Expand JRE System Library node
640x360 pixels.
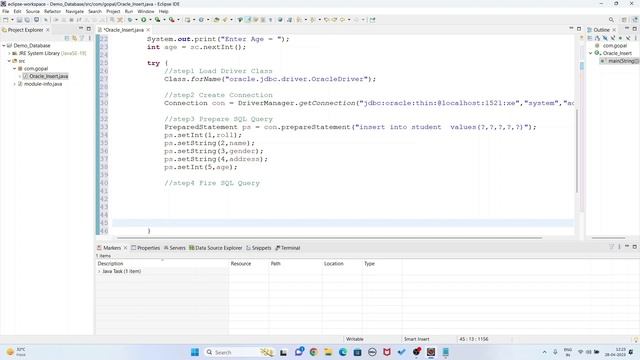[9, 53]
